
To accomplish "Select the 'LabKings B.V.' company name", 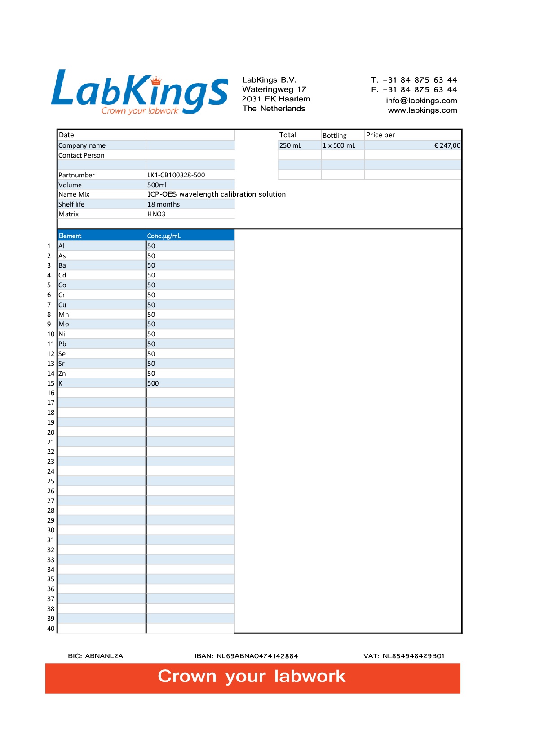I will tap(270, 80).
